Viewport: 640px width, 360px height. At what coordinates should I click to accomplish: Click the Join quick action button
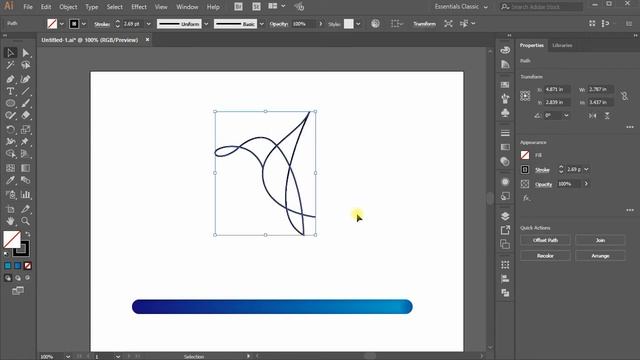[x=600, y=240]
